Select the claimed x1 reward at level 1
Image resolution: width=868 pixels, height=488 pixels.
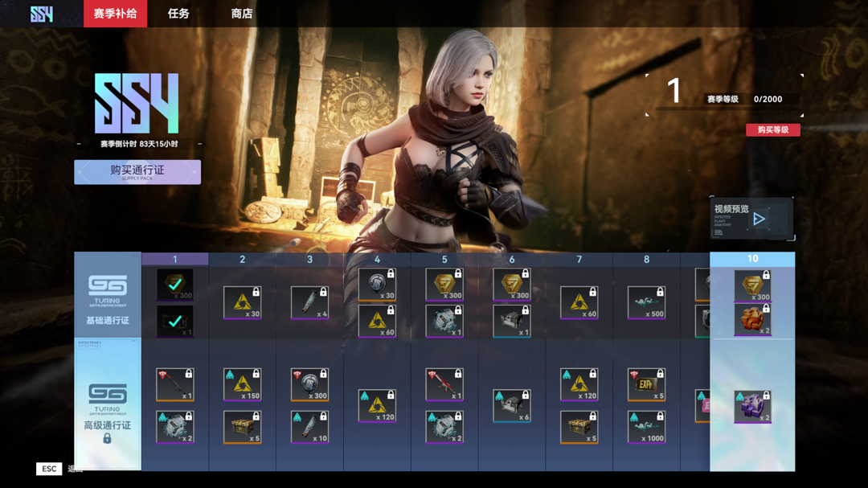tap(174, 321)
